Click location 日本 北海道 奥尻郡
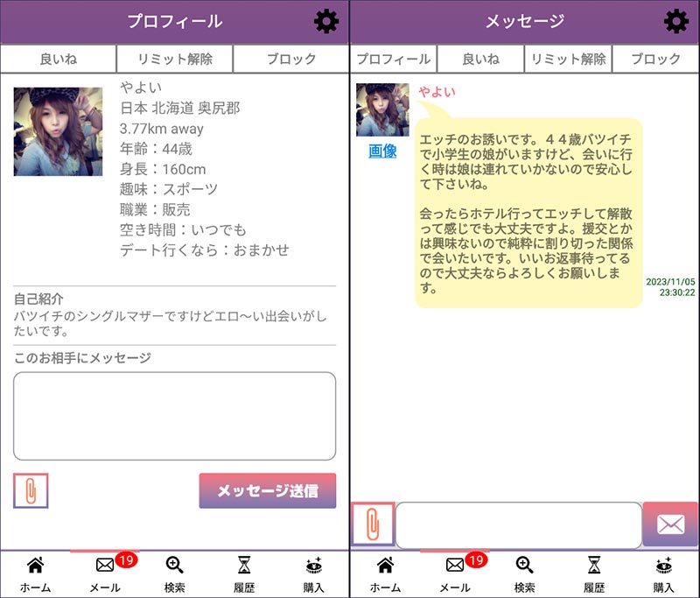Screen dimensions: 700x598 pyautogui.click(x=180, y=108)
